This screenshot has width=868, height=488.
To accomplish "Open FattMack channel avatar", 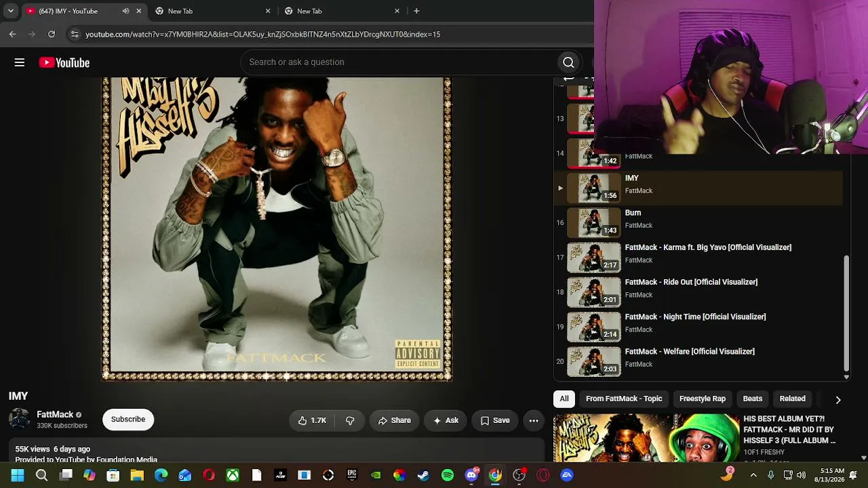I will 19,420.
